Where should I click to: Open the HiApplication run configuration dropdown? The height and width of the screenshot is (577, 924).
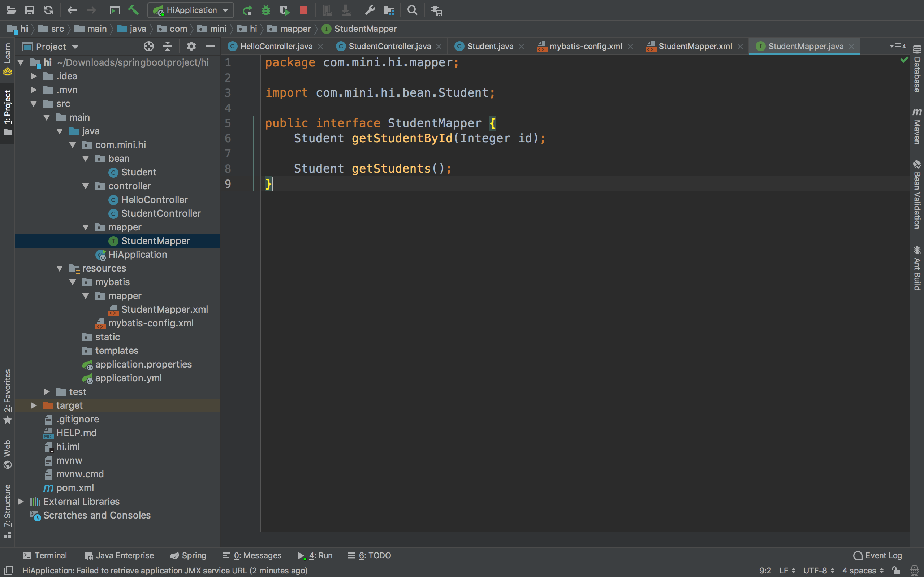pos(191,10)
